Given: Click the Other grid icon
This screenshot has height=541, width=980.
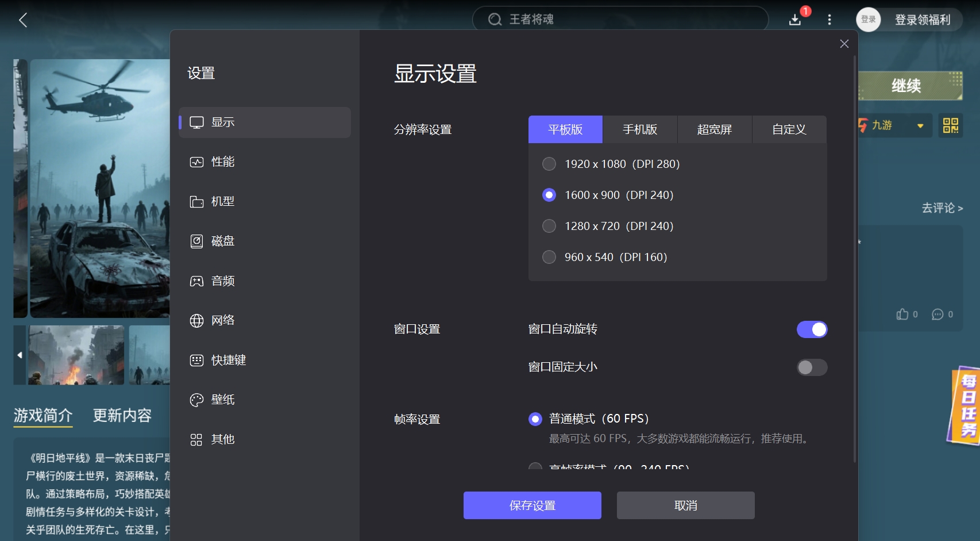Looking at the screenshot, I should pos(196,440).
